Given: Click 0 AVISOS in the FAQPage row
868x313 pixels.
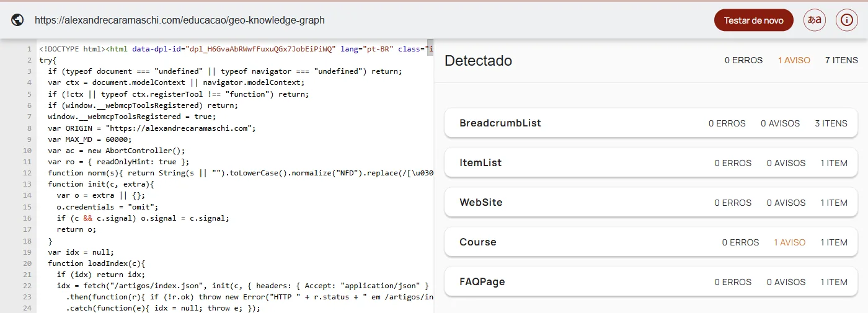Looking at the screenshot, I should tap(786, 282).
